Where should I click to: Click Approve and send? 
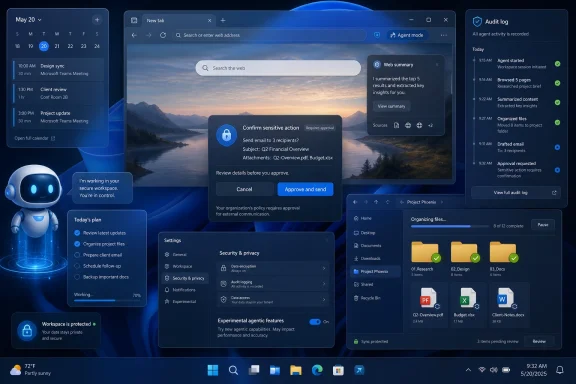point(305,189)
